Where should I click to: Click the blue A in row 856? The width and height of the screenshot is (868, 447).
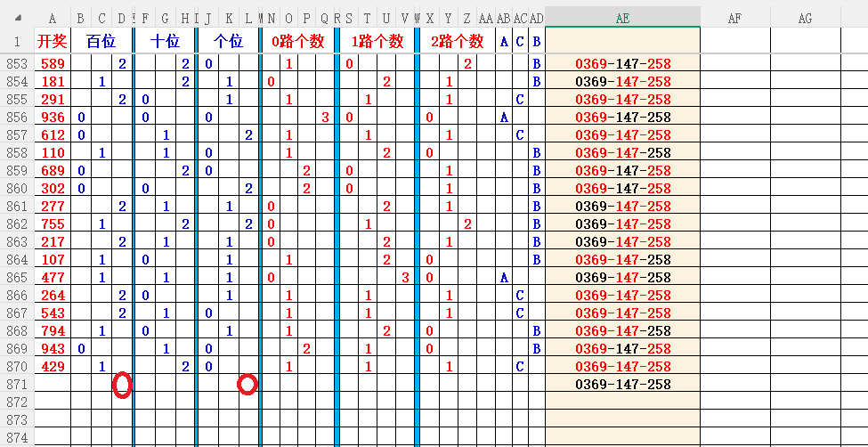click(x=504, y=118)
